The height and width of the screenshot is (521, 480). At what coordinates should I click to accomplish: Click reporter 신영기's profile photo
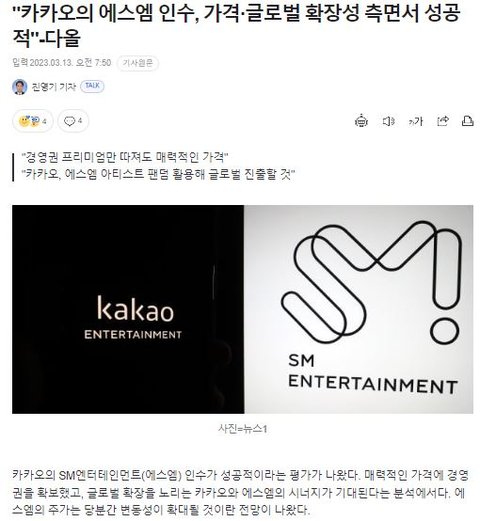click(20, 87)
